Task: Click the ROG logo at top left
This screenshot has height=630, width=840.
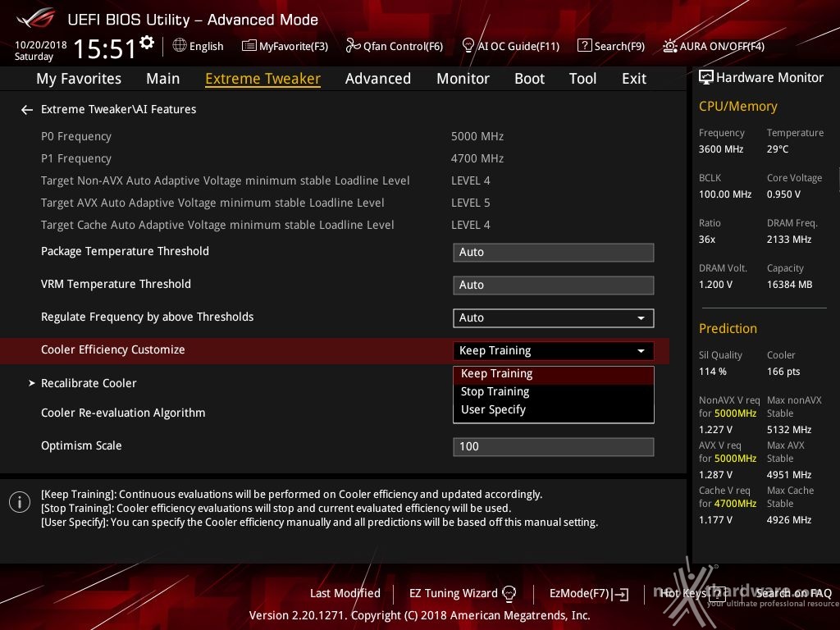Action: (x=35, y=18)
